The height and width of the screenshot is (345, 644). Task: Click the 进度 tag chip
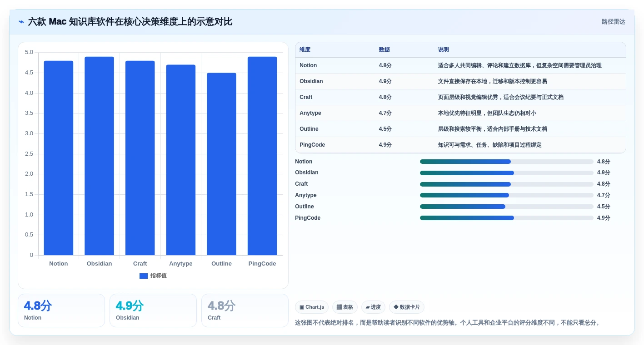tap(373, 307)
